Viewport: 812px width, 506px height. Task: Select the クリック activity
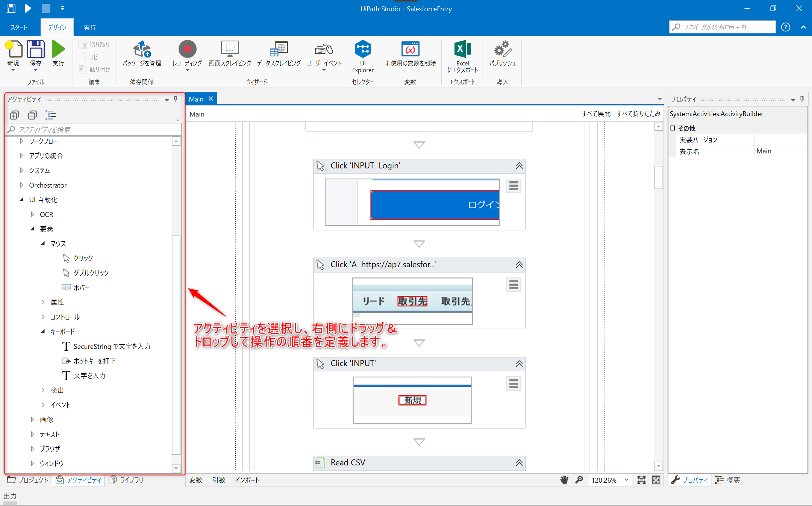pos(78,258)
